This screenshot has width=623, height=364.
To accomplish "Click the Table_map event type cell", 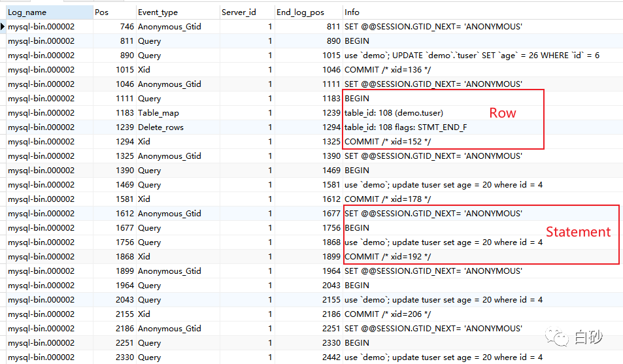I will point(178,113).
